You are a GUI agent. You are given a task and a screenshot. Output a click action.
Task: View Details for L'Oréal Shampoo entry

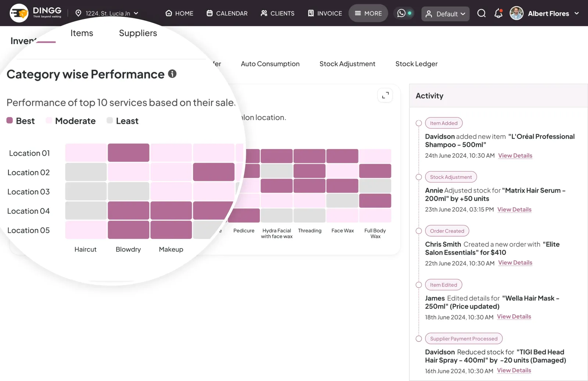(x=515, y=156)
